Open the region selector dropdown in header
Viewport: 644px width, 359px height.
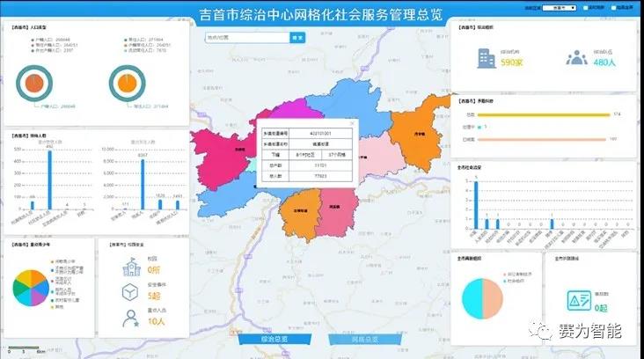point(561,7)
